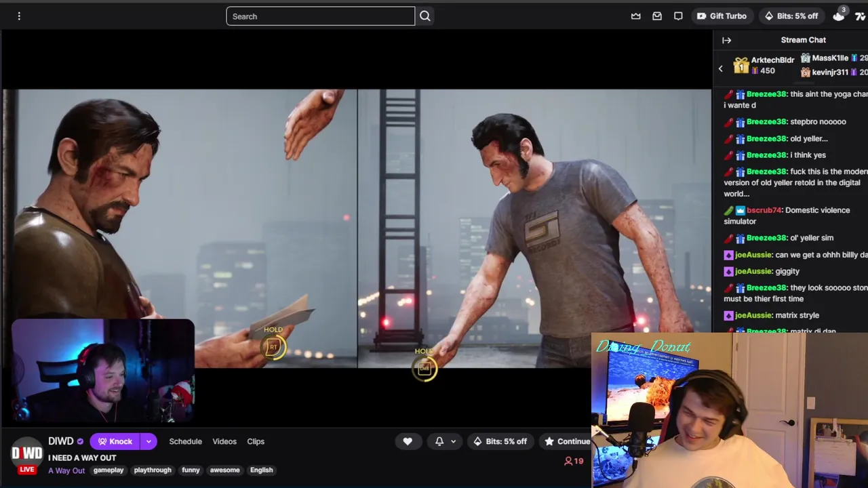The height and width of the screenshot is (488, 868).
Task: Click gift badge beside 'i think yes' message
Action: [x=741, y=155]
